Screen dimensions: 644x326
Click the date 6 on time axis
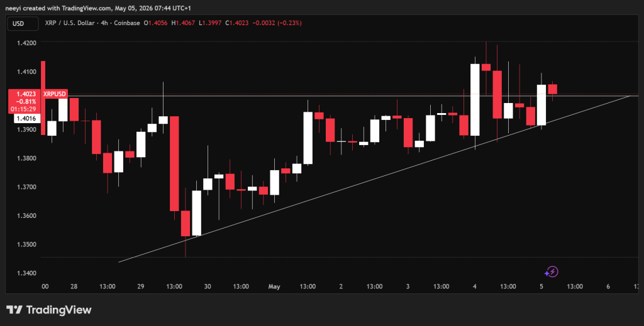608,286
